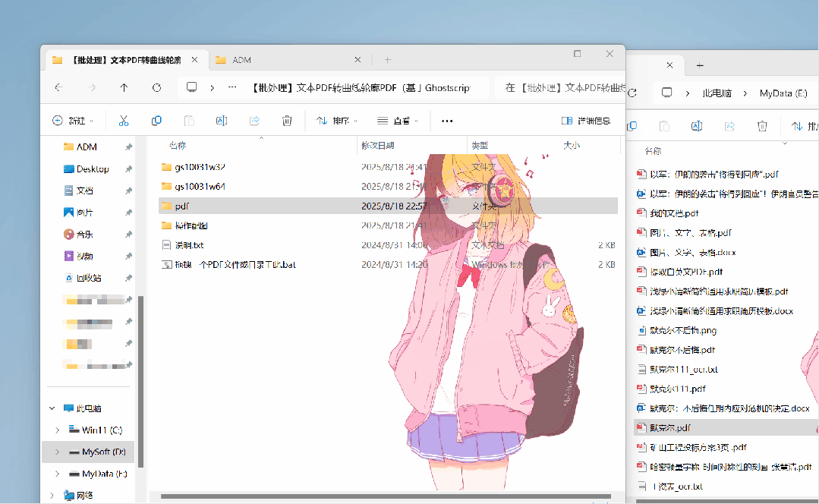
Task: Select the gs10031w64 folder
Action: point(200,186)
